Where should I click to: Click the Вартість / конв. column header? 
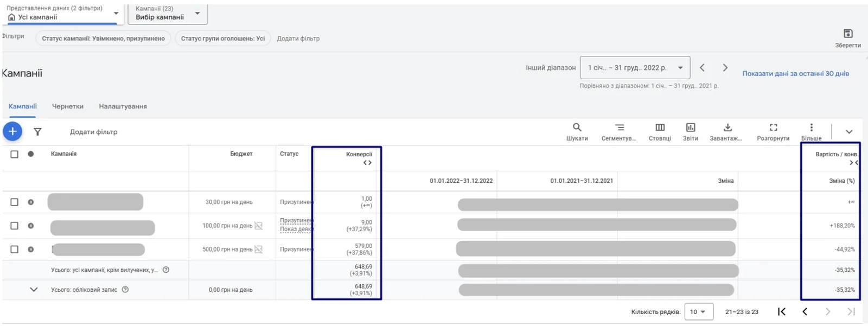tap(837, 155)
